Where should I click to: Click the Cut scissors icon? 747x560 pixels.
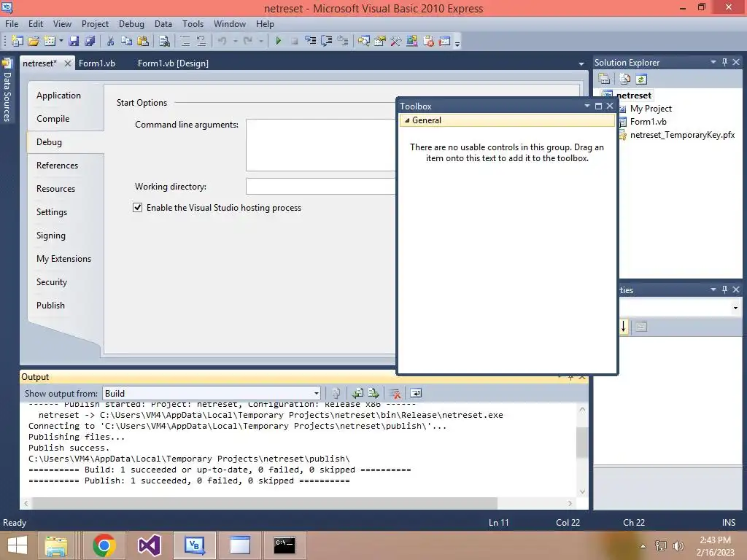[111, 41]
